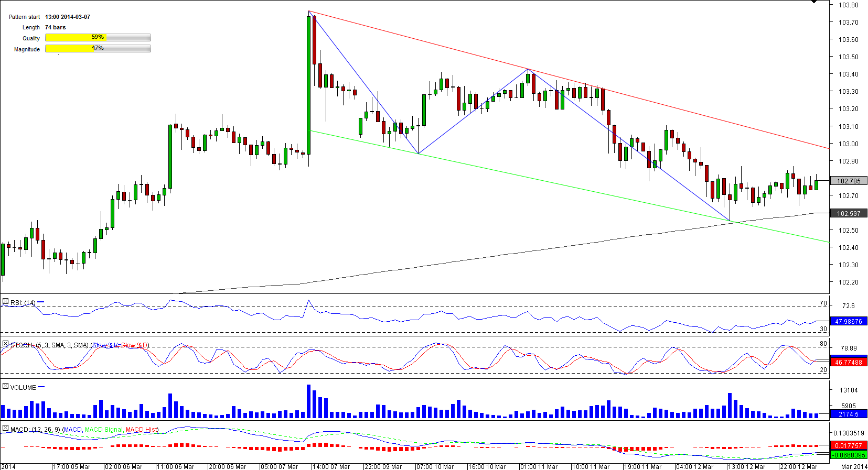
Task: Click the MACD Signal legend text
Action: pos(104,430)
